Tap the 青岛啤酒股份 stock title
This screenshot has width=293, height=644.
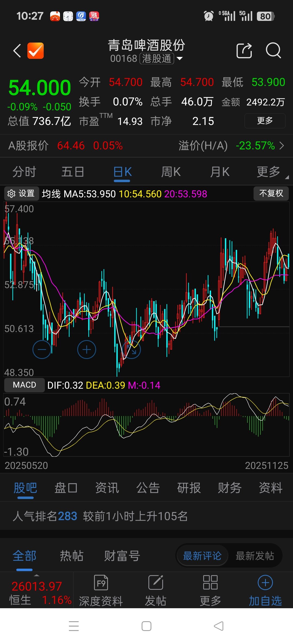(x=146, y=45)
